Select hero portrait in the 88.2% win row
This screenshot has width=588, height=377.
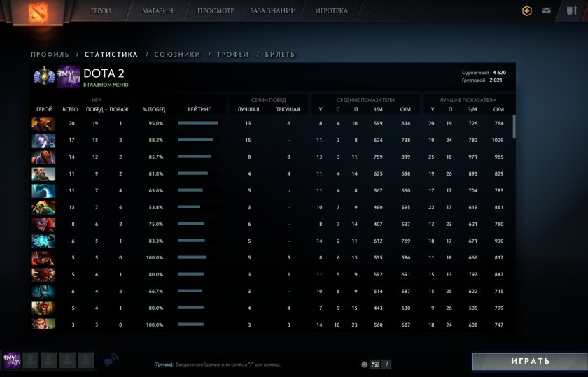(43, 141)
